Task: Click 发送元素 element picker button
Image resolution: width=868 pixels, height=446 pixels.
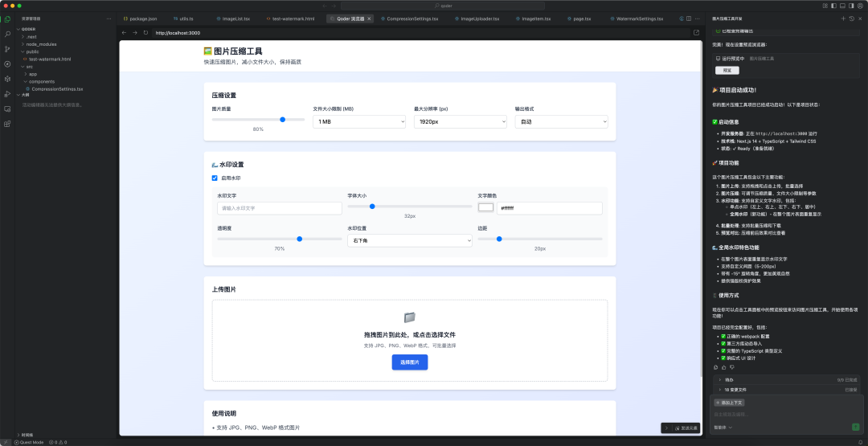Action: click(686, 428)
